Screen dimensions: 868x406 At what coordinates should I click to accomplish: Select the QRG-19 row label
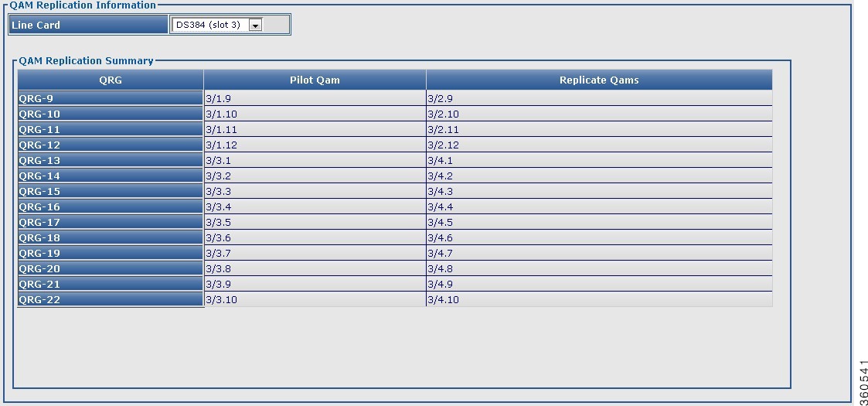point(111,254)
